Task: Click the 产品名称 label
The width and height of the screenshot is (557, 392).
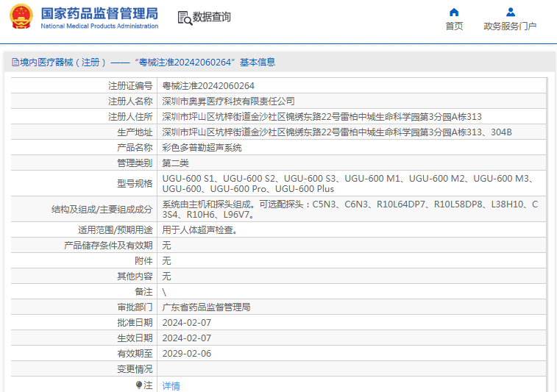Action: pyautogui.click(x=135, y=148)
